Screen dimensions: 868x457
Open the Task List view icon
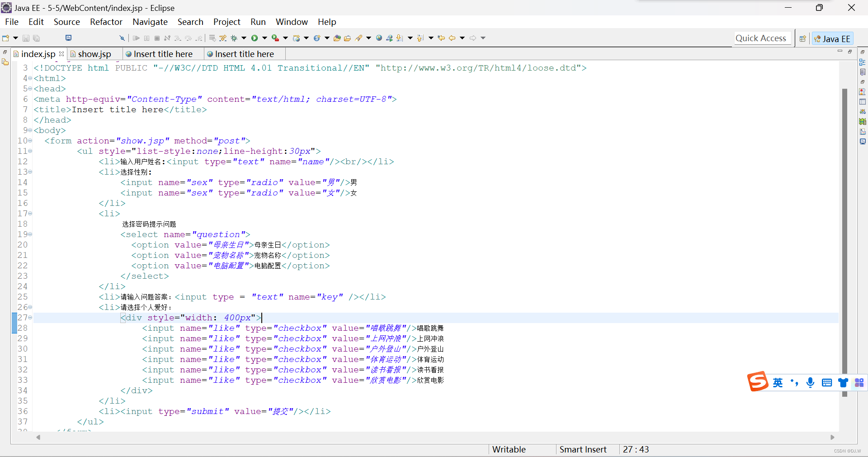point(863,72)
